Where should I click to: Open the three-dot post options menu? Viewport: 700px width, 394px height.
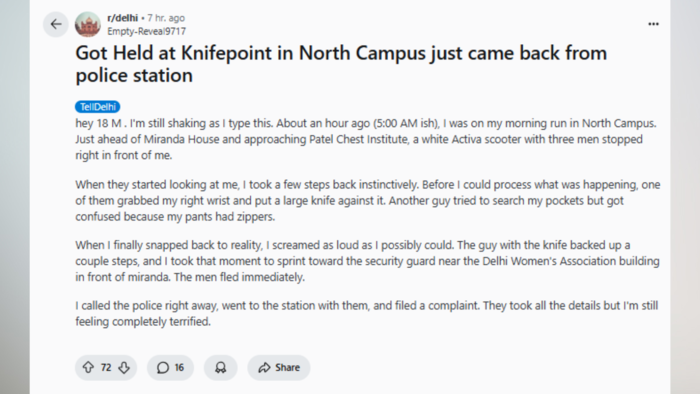click(653, 24)
